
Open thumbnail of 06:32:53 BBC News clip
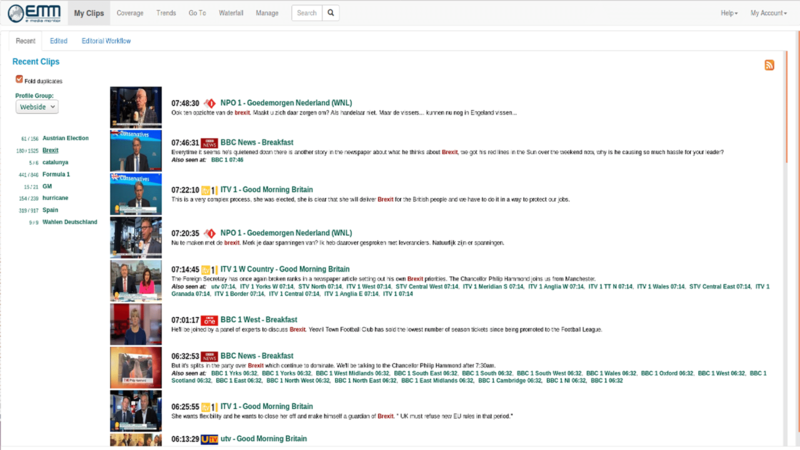(136, 368)
